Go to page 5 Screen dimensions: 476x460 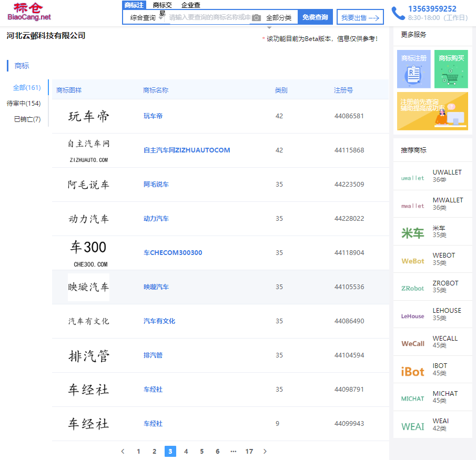click(202, 451)
